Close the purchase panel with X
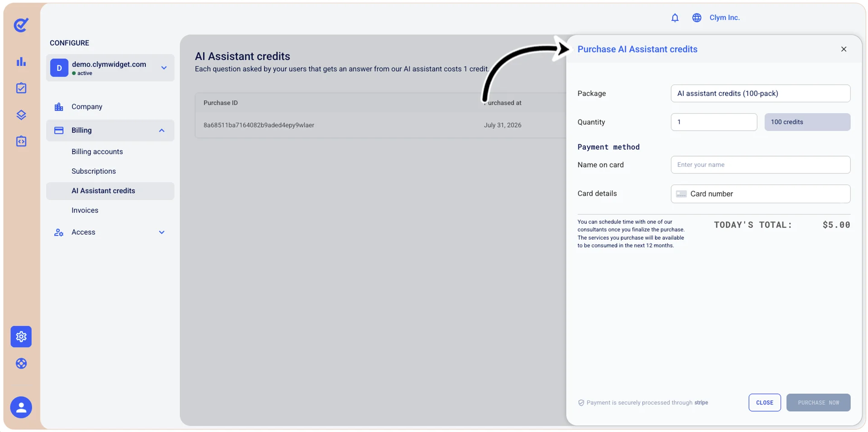Image resolution: width=868 pixels, height=432 pixels. tap(844, 49)
